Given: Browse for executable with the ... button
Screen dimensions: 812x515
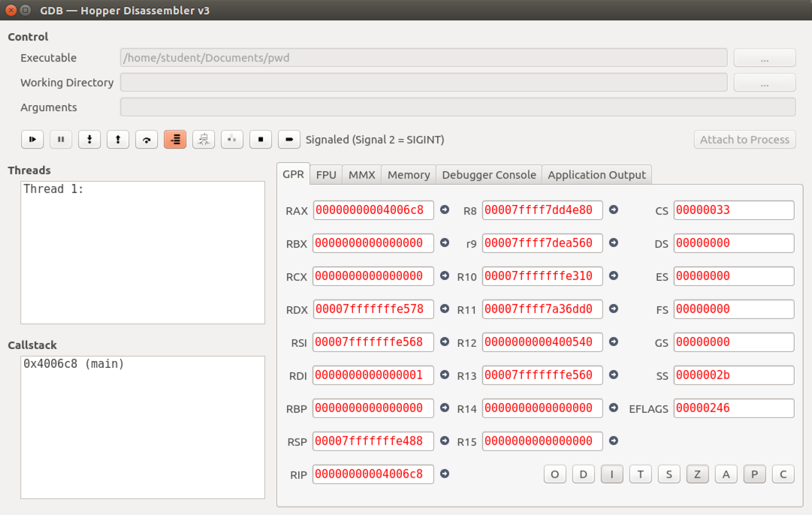Looking at the screenshot, I should (x=764, y=58).
